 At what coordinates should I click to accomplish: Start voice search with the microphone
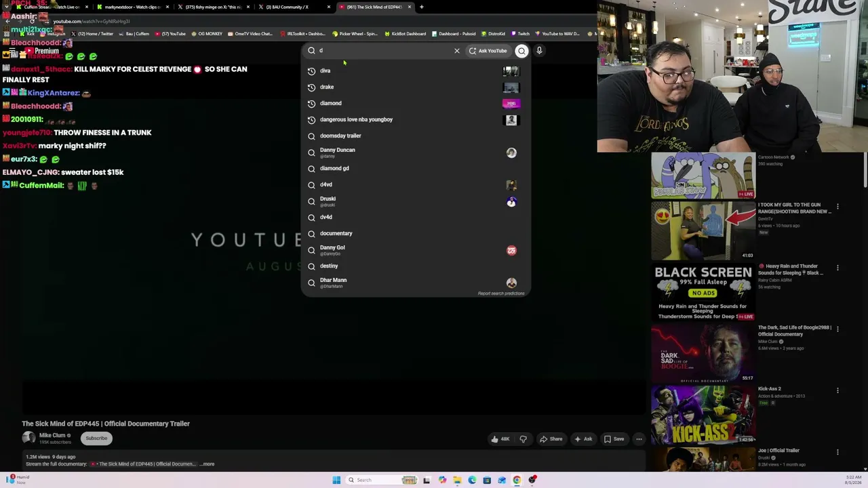pos(539,51)
